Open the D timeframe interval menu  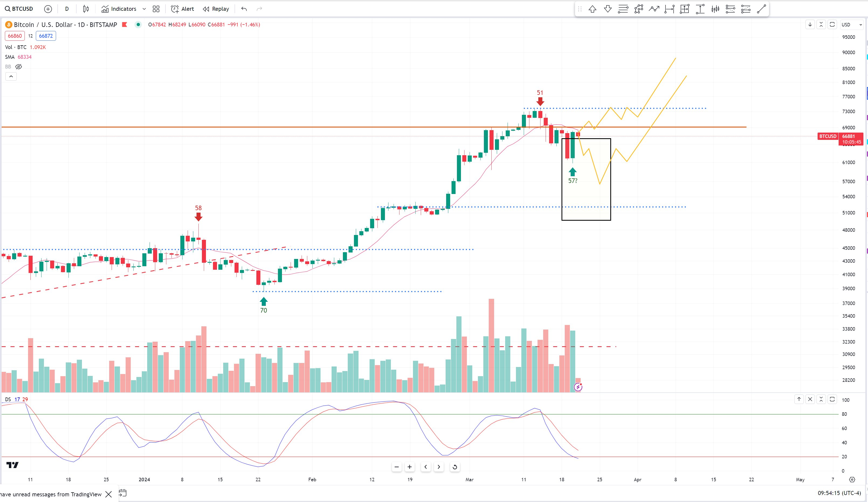point(67,9)
